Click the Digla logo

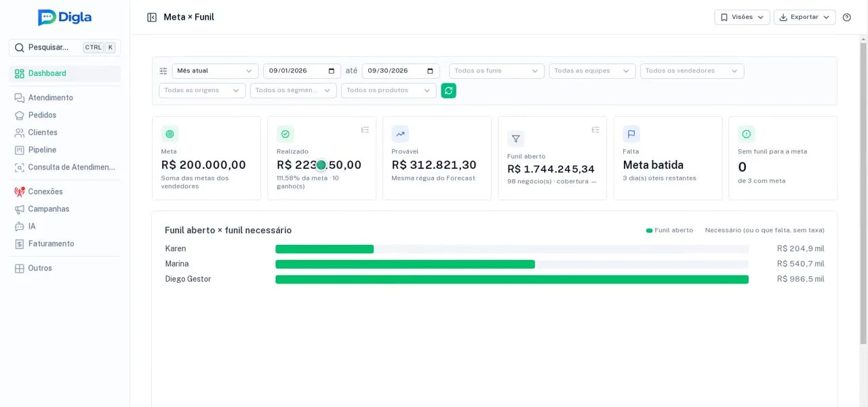(x=64, y=18)
